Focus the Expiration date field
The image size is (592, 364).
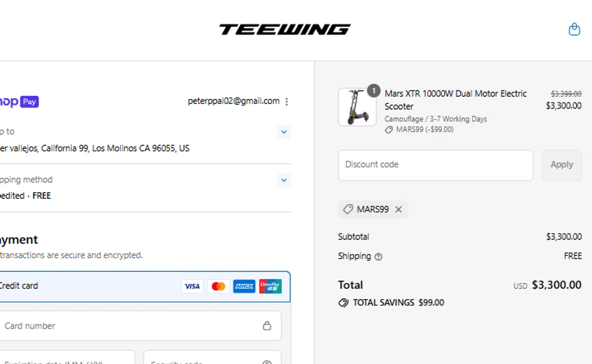point(67,357)
